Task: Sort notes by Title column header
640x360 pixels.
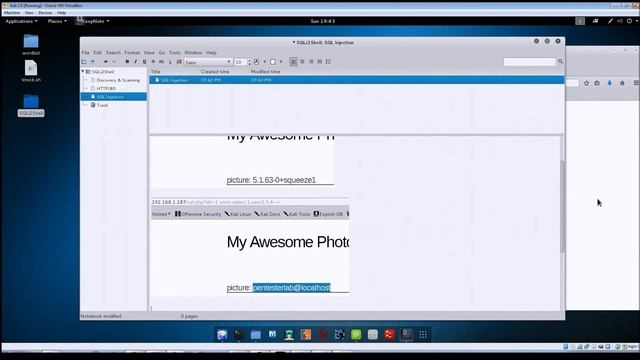Action: [x=156, y=71]
